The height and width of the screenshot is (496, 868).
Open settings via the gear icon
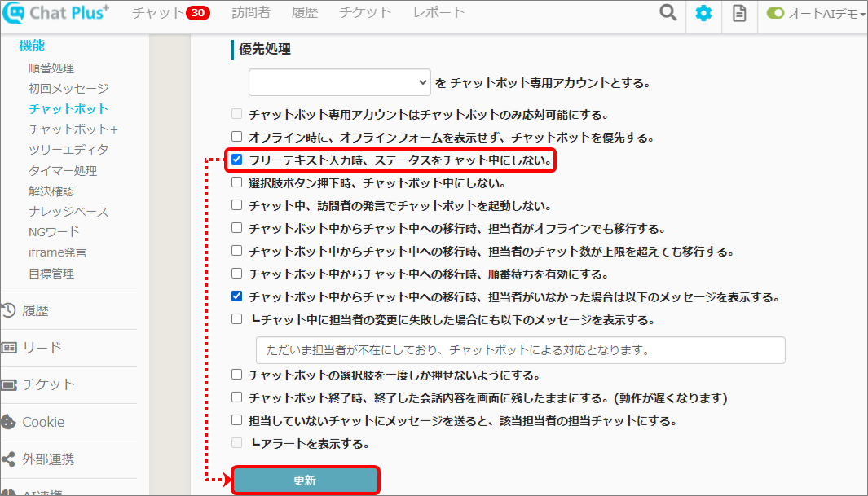[x=703, y=14]
